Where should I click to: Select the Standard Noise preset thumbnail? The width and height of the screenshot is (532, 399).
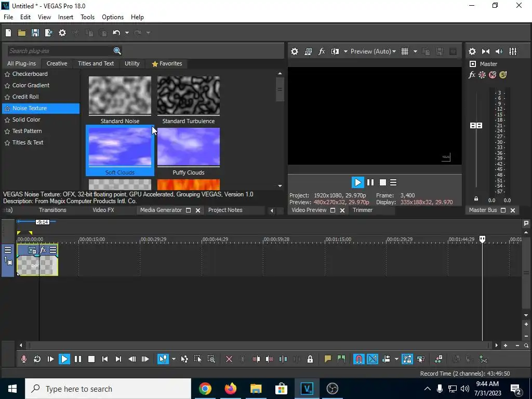tap(120, 96)
